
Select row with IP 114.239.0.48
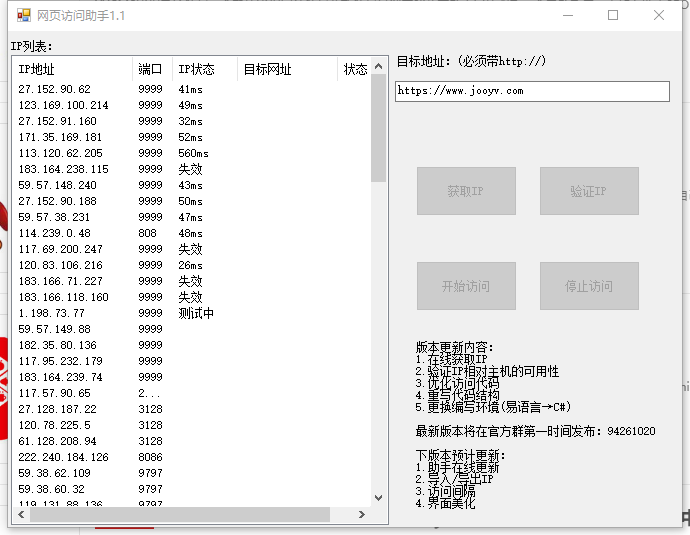coord(192,233)
